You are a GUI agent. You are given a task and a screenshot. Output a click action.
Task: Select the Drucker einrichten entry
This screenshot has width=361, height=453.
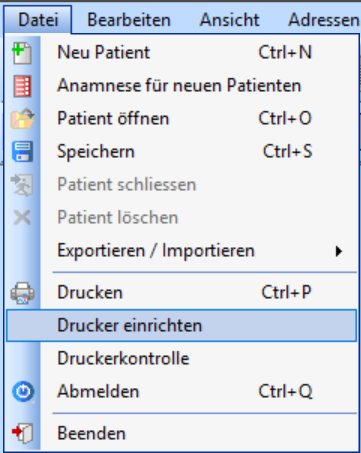coord(181,325)
